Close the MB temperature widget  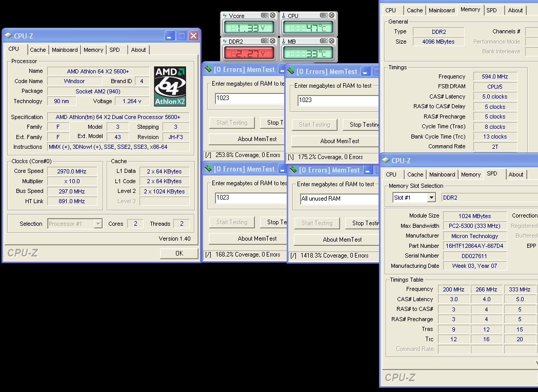[x=331, y=41]
